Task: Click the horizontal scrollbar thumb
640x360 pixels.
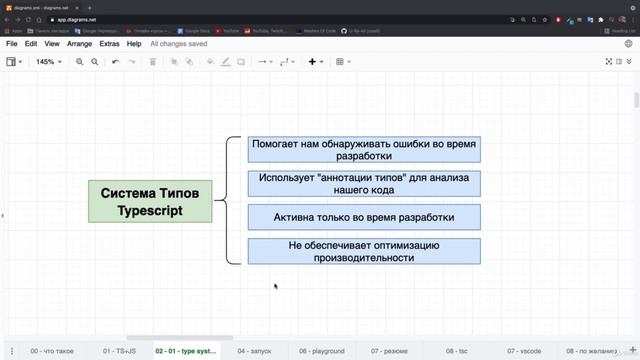Action: (180, 338)
